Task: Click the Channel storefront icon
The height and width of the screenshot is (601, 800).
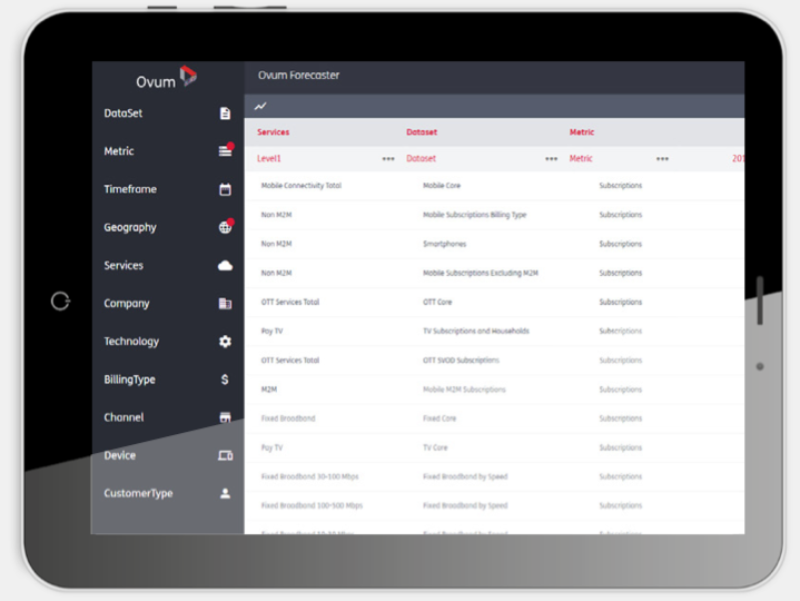Action: 225,417
